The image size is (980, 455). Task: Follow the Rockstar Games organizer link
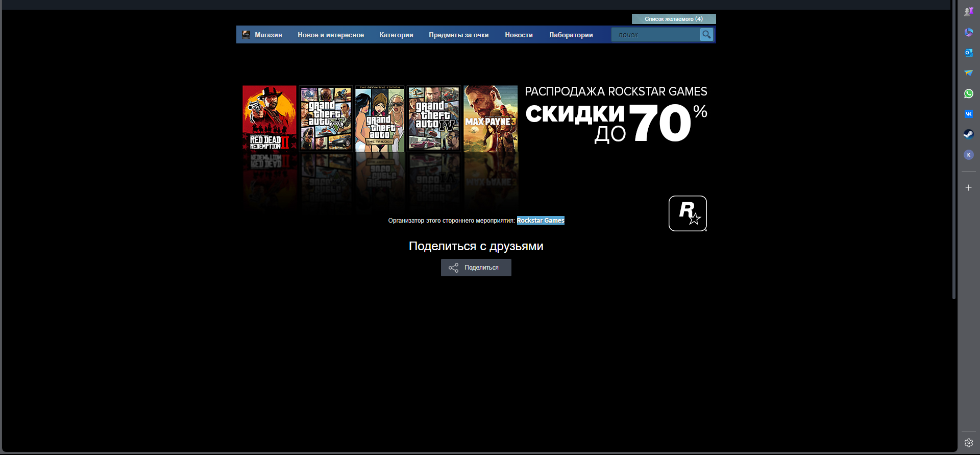coord(541,221)
